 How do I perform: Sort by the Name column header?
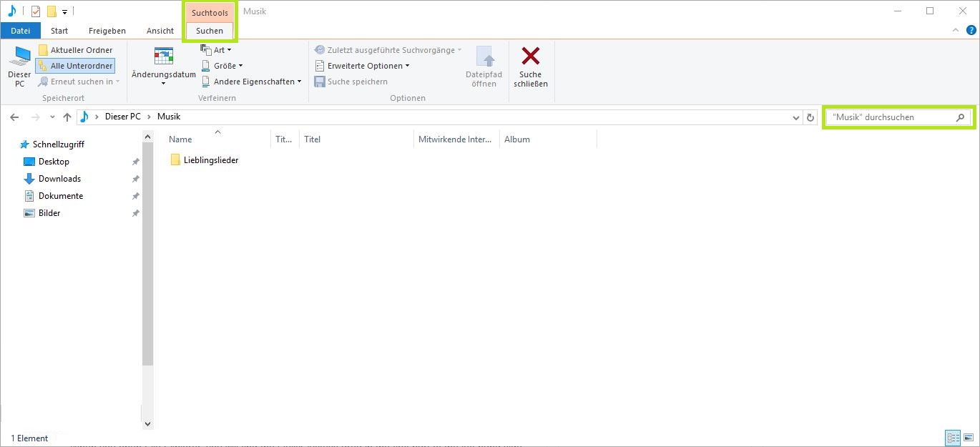coord(218,139)
